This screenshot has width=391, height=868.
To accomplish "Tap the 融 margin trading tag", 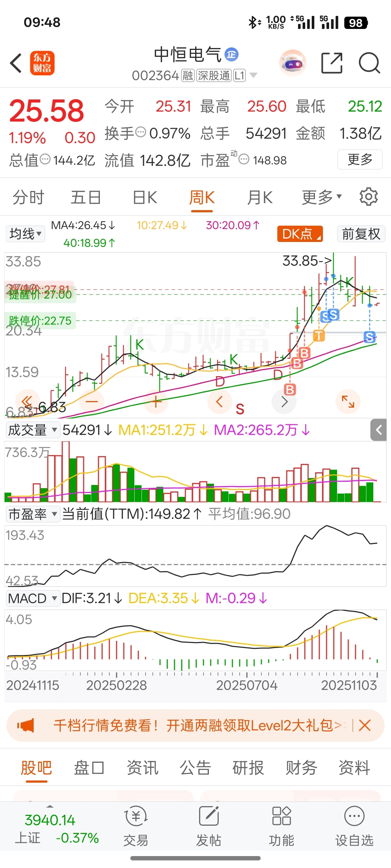I will click(188, 76).
